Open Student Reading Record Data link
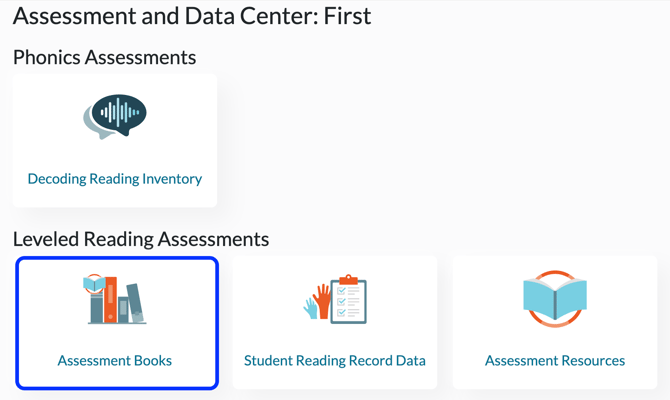The width and height of the screenshot is (670, 400). coord(335,361)
